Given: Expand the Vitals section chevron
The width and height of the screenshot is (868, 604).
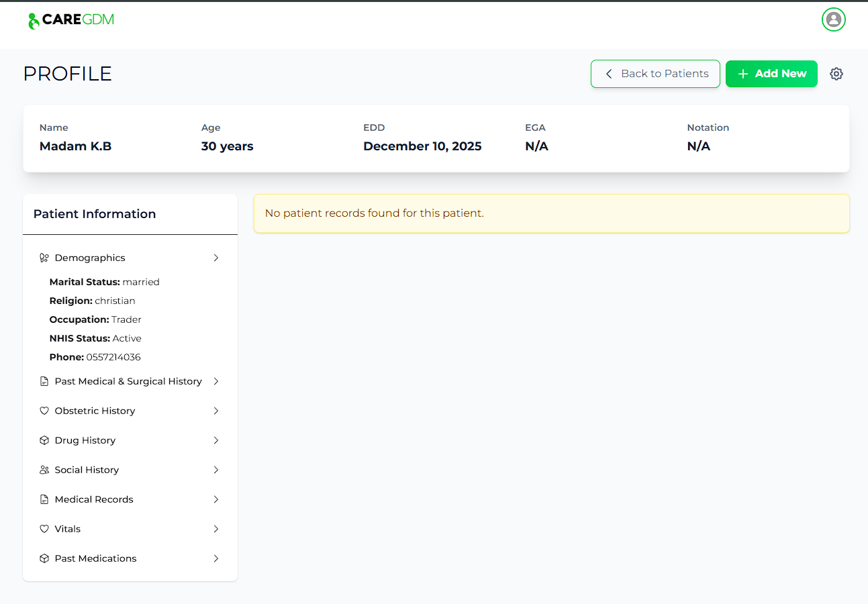Looking at the screenshot, I should coord(215,529).
